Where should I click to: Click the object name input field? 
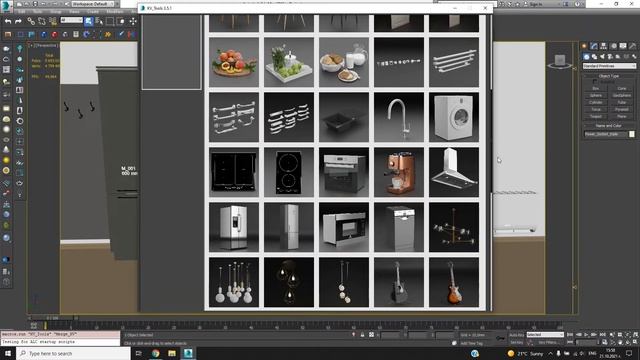pos(606,134)
